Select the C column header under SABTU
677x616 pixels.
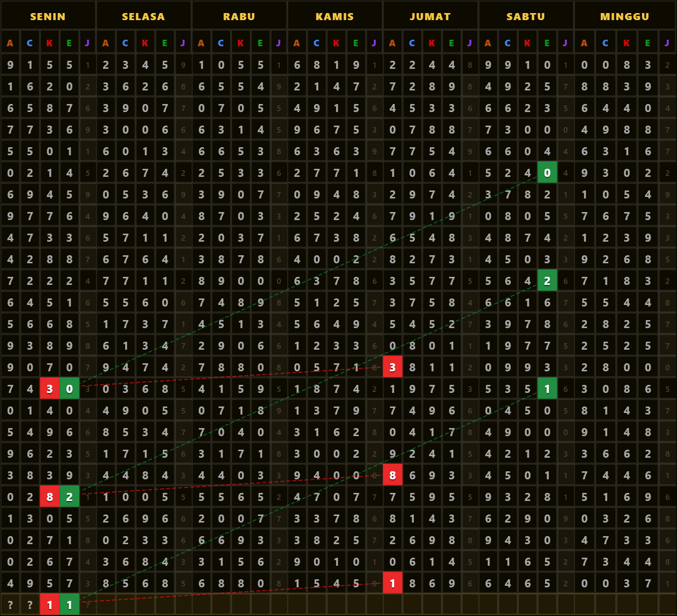pyautogui.click(x=508, y=43)
